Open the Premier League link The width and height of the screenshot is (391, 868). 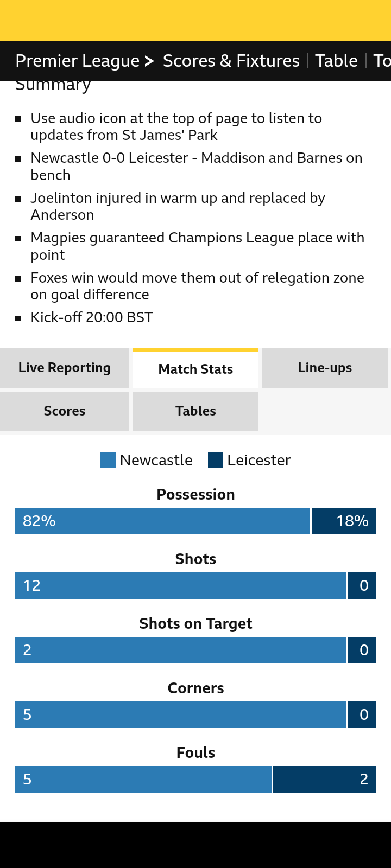pos(77,61)
